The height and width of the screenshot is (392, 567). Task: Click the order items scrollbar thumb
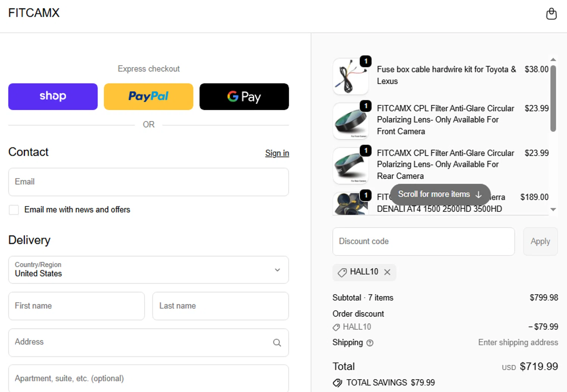click(553, 99)
